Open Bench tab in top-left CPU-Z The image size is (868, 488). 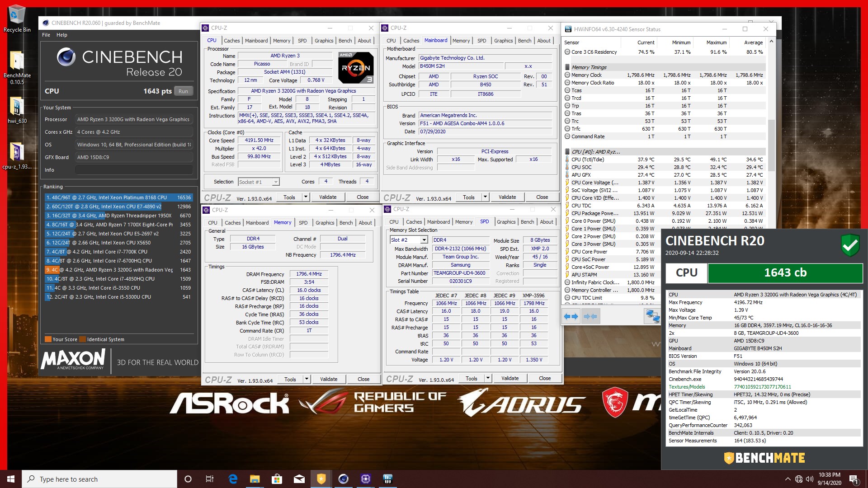tap(345, 41)
